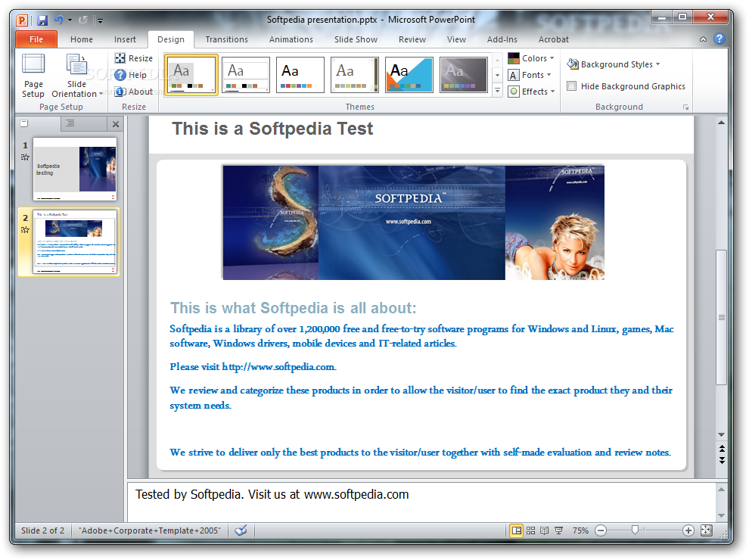Go to previous slide double-arrow button
The width and height of the screenshot is (749, 560).
722,448
